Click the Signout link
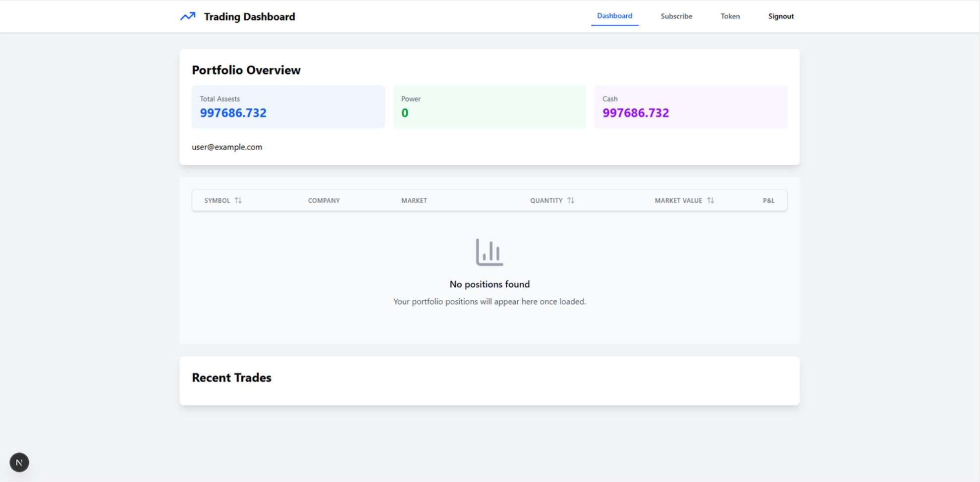 pyautogui.click(x=781, y=16)
